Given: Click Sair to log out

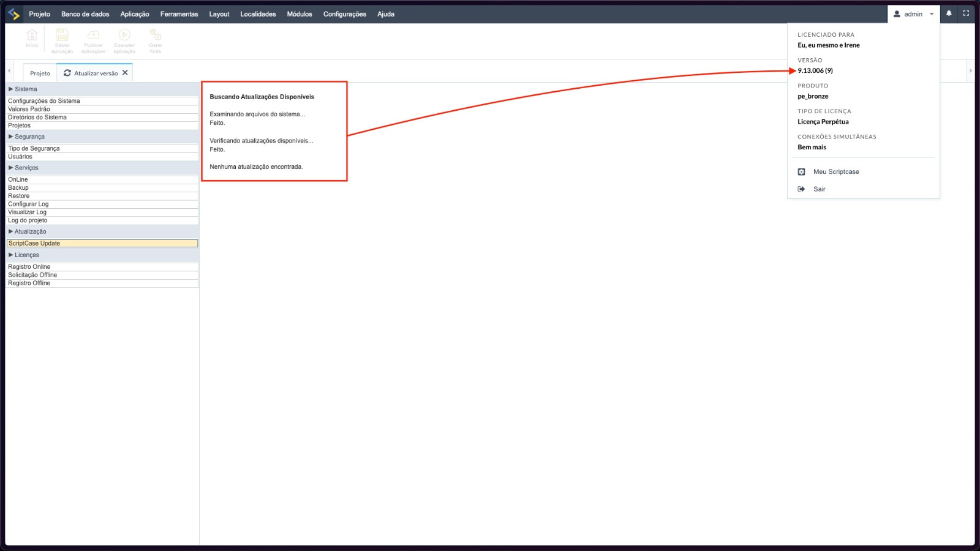Looking at the screenshot, I should [819, 189].
